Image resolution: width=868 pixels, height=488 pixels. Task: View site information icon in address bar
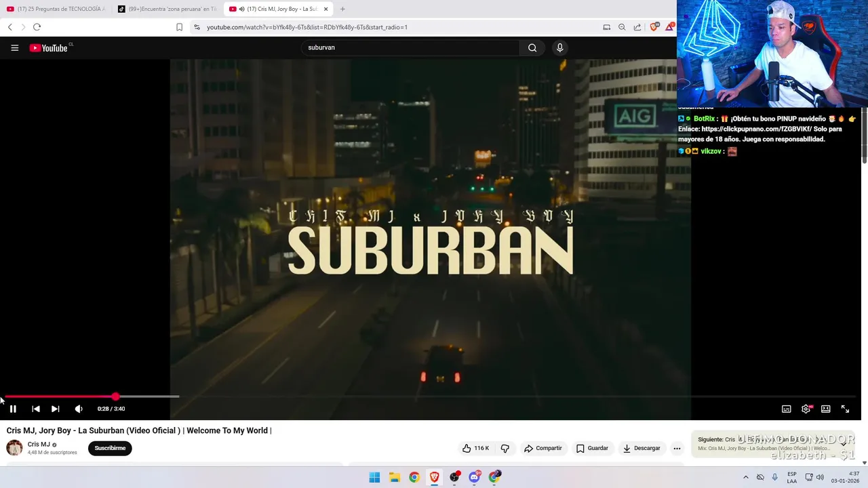coord(197,27)
